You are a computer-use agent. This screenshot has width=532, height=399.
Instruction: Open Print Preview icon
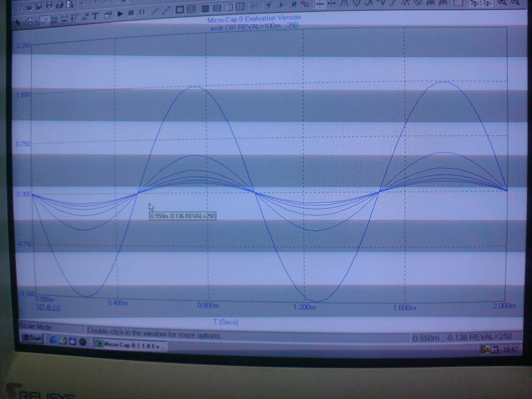[x=69, y=4]
